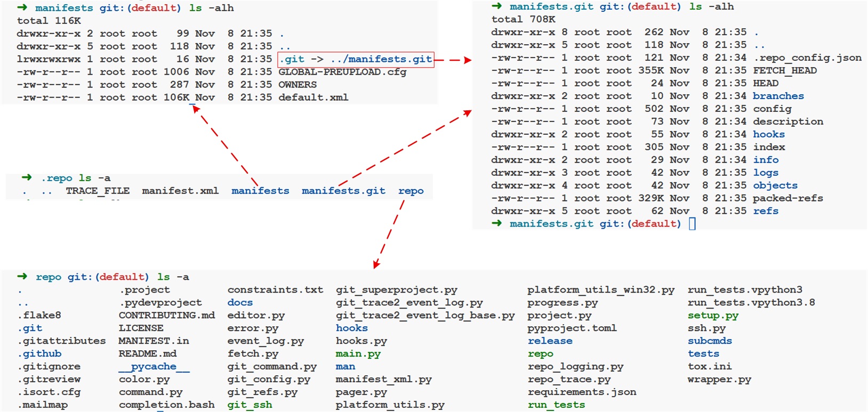Select manifest.xml in the .repo listing

[x=180, y=191]
